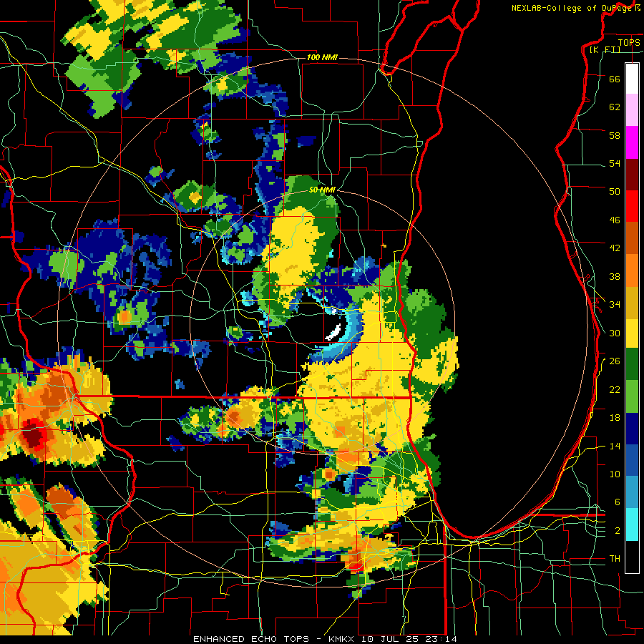Select the "TH" threshold label

click(x=615, y=559)
